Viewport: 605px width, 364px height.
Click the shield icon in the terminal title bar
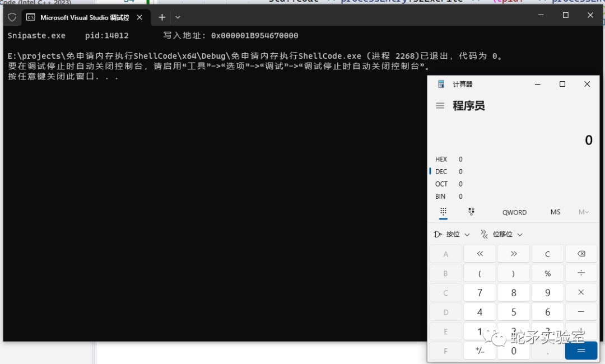point(12,17)
